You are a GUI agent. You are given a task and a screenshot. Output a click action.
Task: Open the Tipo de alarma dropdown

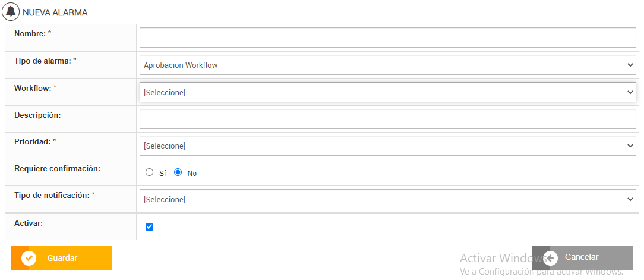[x=387, y=65]
